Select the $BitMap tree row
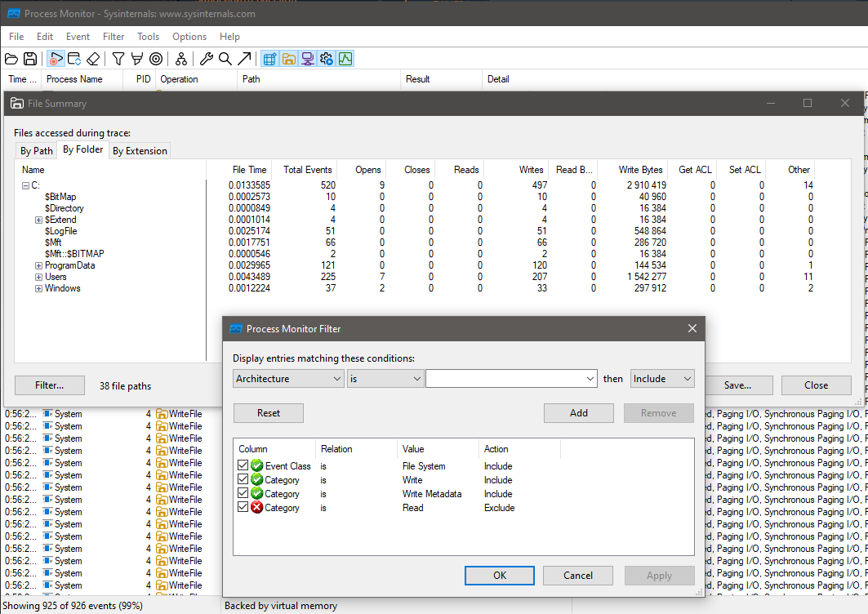Viewport: 868px width, 614px height. 60,197
